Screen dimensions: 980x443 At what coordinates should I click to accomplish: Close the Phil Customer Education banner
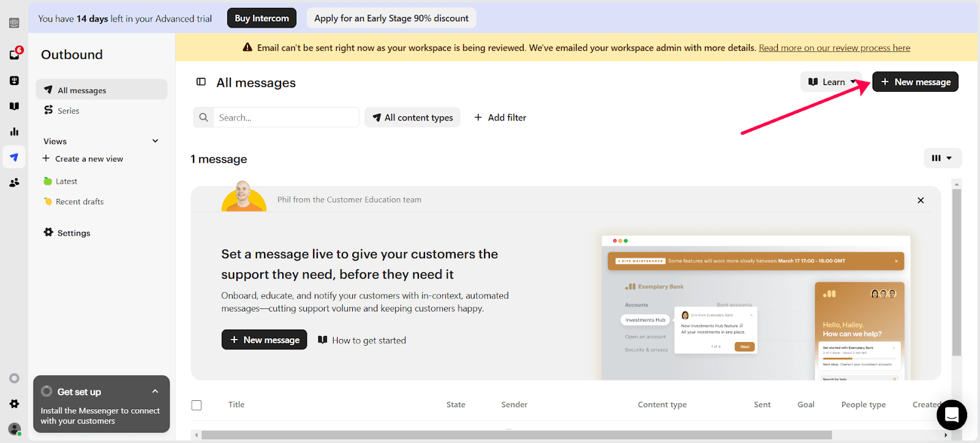920,200
